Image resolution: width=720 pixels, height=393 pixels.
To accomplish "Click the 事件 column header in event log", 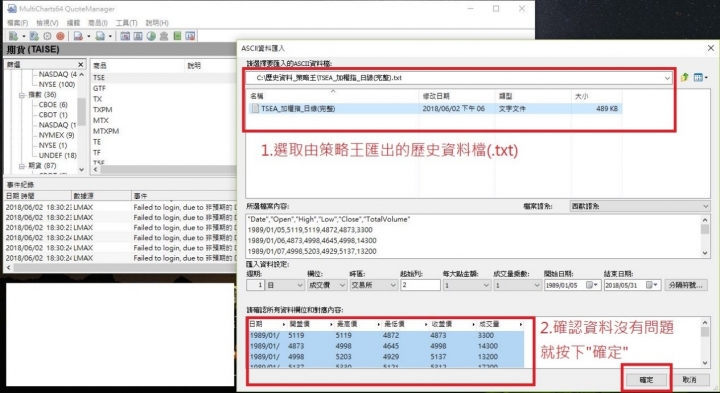I will [x=184, y=196].
